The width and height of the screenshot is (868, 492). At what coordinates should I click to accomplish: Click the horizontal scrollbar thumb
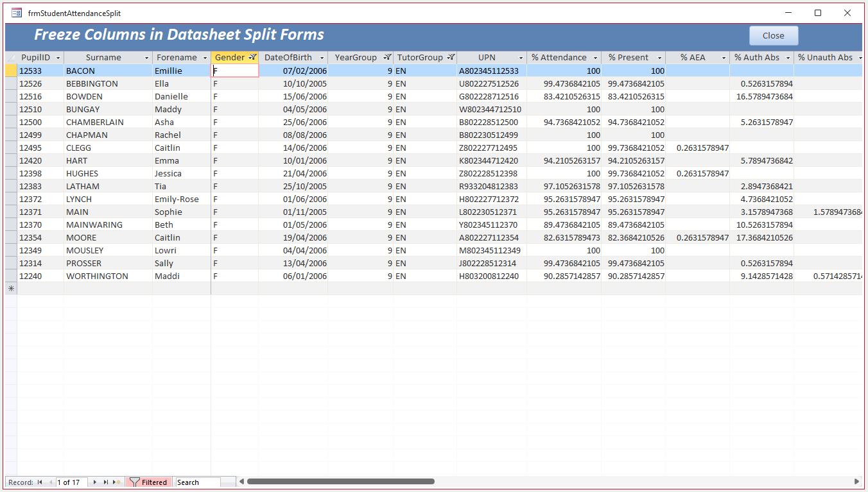coord(340,482)
